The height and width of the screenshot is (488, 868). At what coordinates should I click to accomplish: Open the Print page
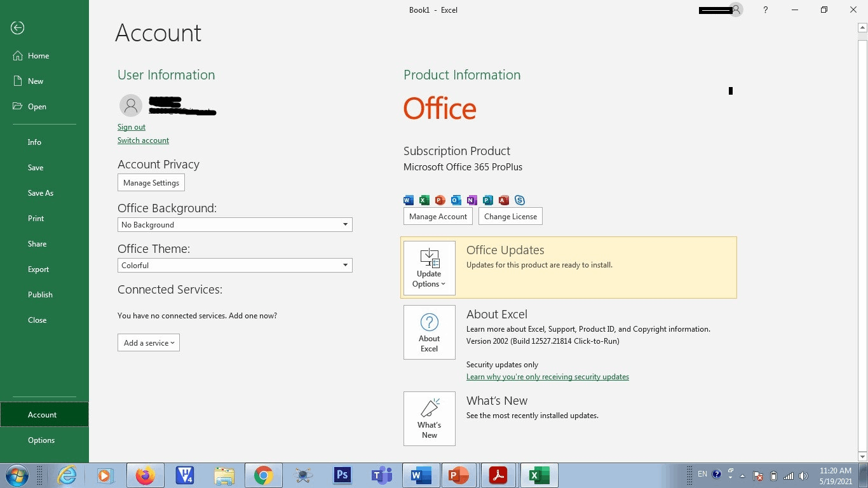[44, 219]
